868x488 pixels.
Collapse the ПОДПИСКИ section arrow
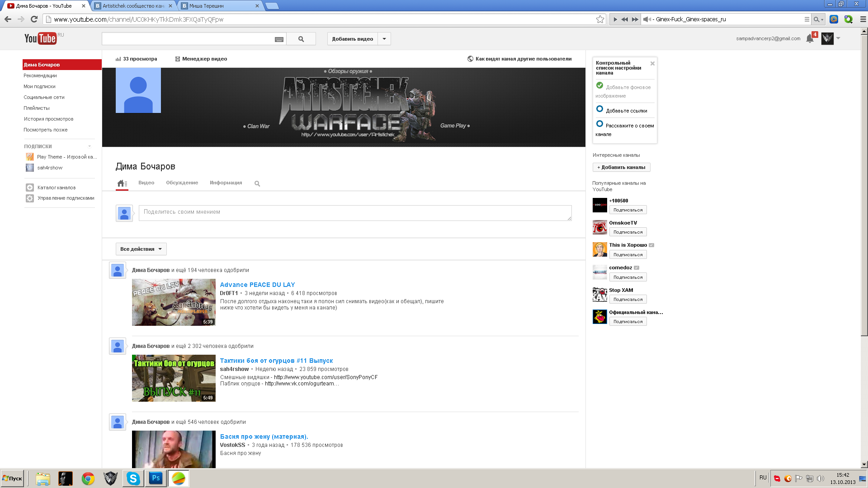pyautogui.click(x=90, y=146)
